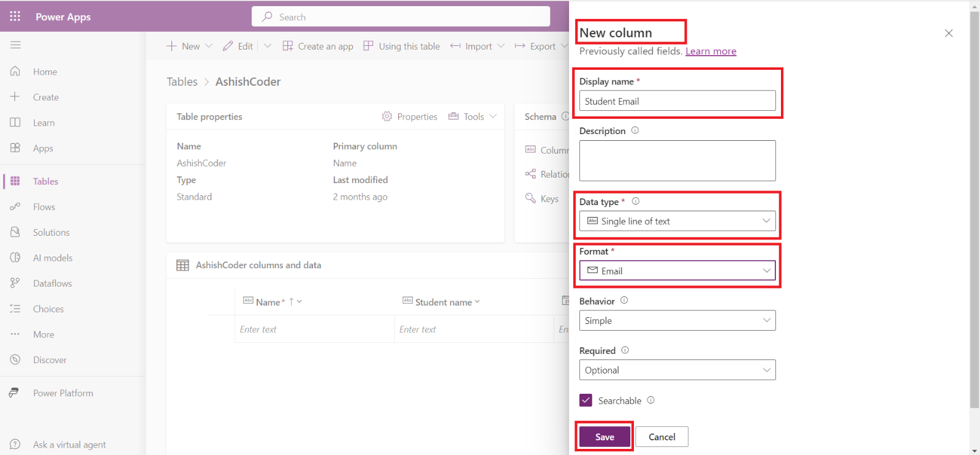Uncheck the Searchable checkbox
The image size is (980, 455).
coord(586,400)
